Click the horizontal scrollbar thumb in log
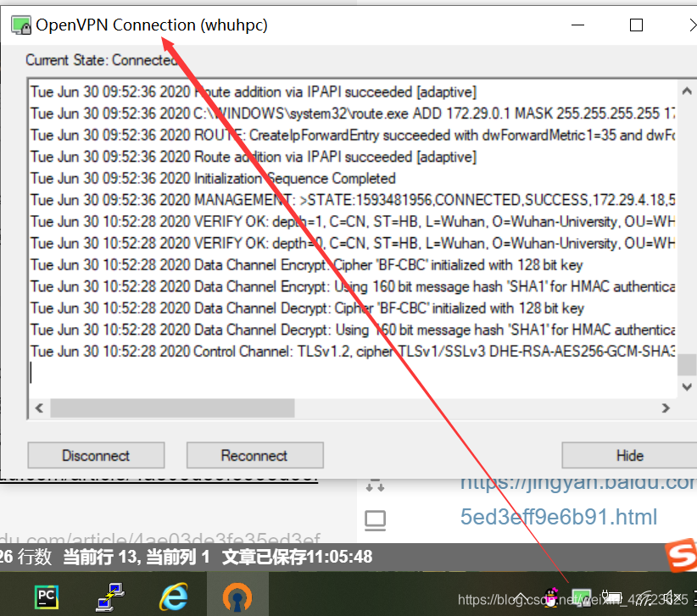Screen dimensions: 697x616 172,408
